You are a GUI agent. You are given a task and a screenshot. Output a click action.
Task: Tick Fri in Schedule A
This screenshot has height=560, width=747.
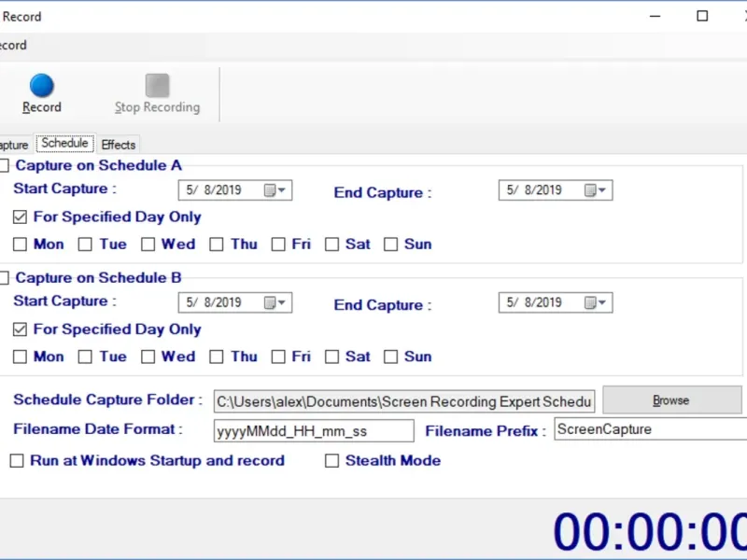(x=278, y=245)
